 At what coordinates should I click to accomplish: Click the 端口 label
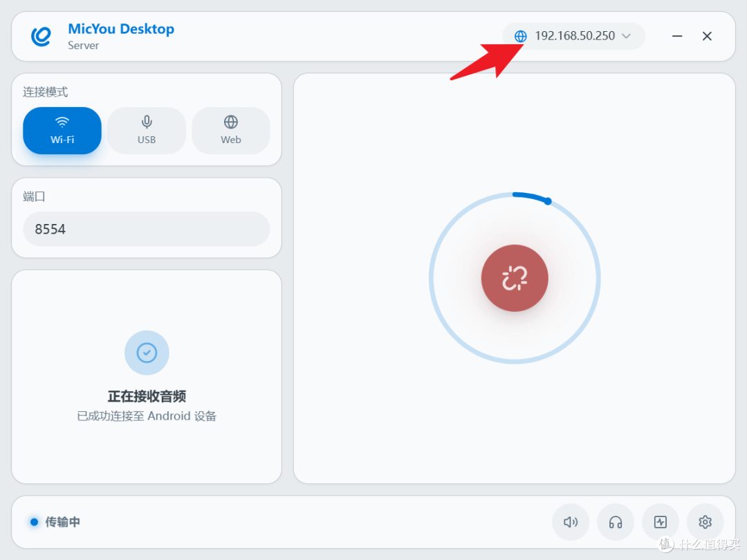click(34, 196)
